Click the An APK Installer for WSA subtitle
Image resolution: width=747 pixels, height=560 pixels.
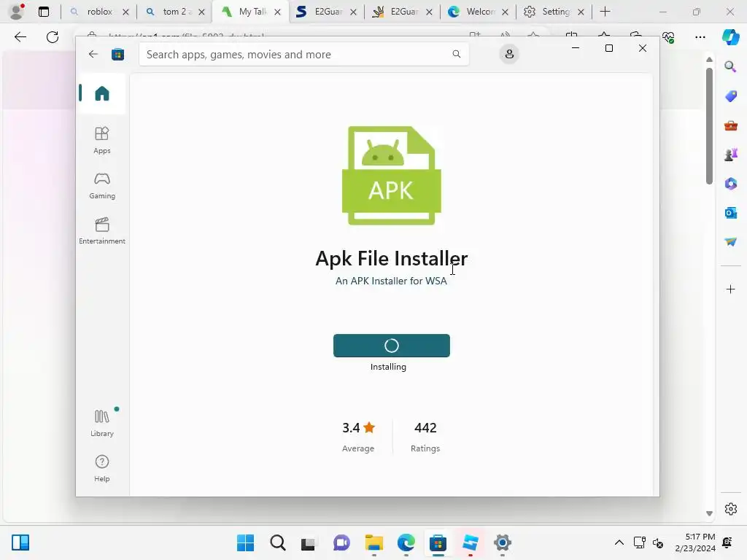(x=391, y=281)
